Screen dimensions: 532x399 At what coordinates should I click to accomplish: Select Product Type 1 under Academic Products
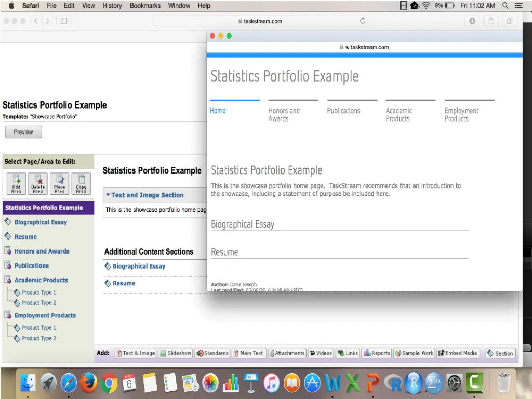[38, 292]
